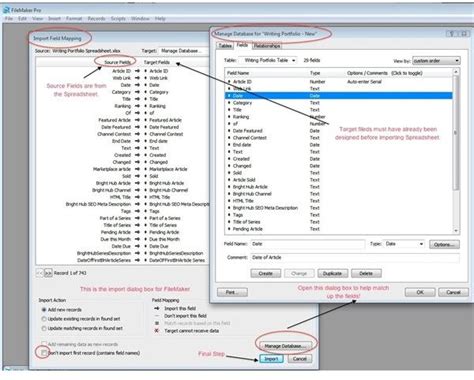Toggle import arrow for Channel Contest mapping
Viewport: 474px width, 380px height.
137,134
